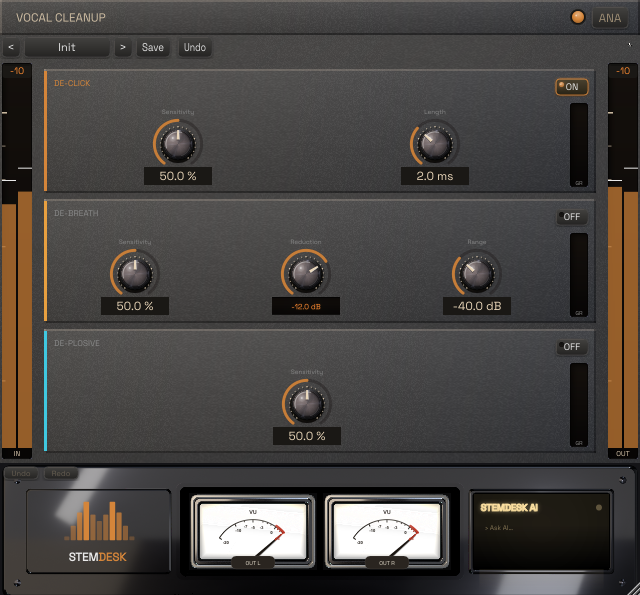Click the resize grip in bottom corner
This screenshot has height=595, width=640.
point(634,589)
